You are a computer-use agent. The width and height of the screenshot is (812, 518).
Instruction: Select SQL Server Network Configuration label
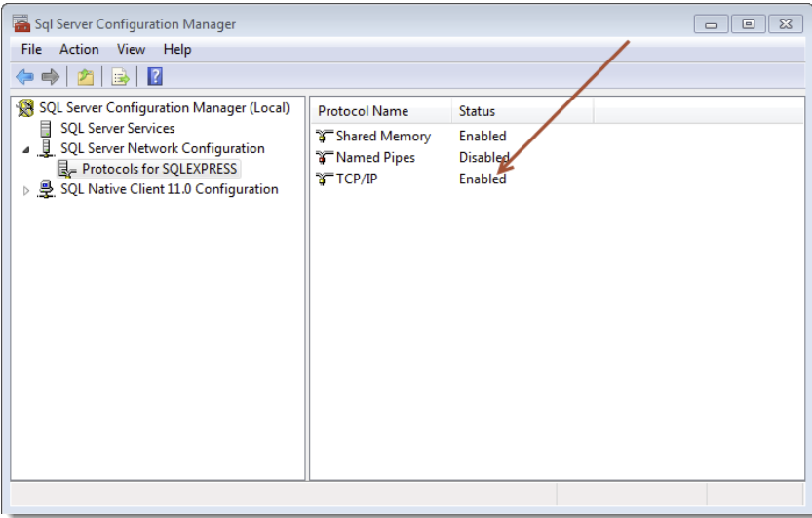tap(163, 148)
